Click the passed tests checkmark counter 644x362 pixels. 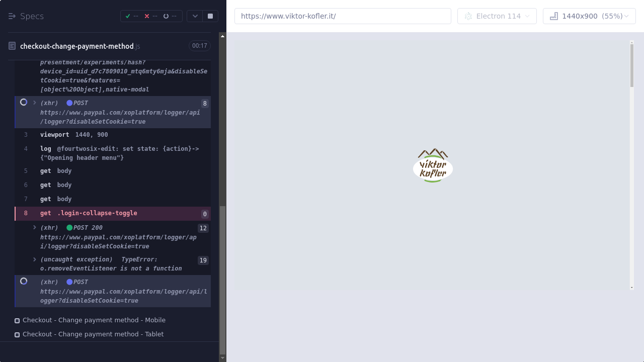[x=132, y=16]
